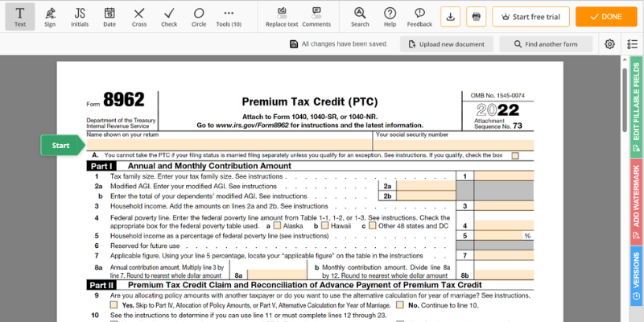Select the Circle tool
The width and height of the screenshot is (644, 322).
click(199, 16)
